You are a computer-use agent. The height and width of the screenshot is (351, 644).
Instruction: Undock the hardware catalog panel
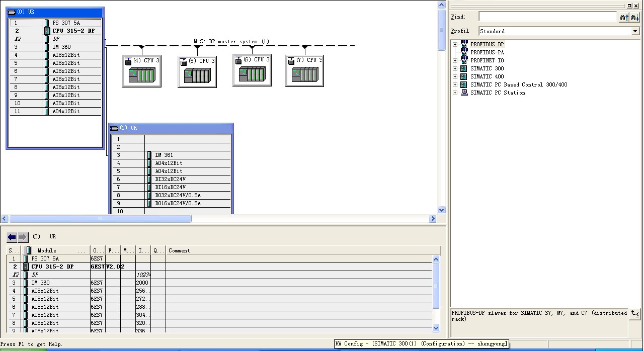click(629, 6)
